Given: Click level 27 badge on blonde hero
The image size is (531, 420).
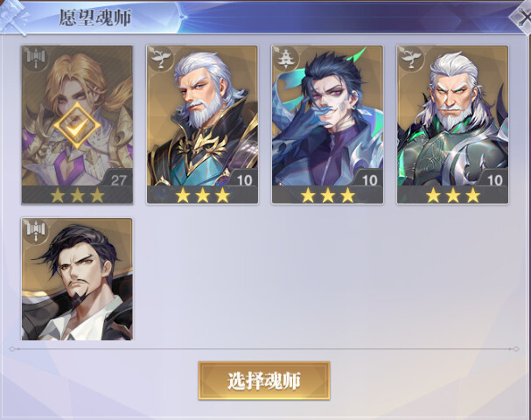Looking at the screenshot, I should click(x=117, y=178).
